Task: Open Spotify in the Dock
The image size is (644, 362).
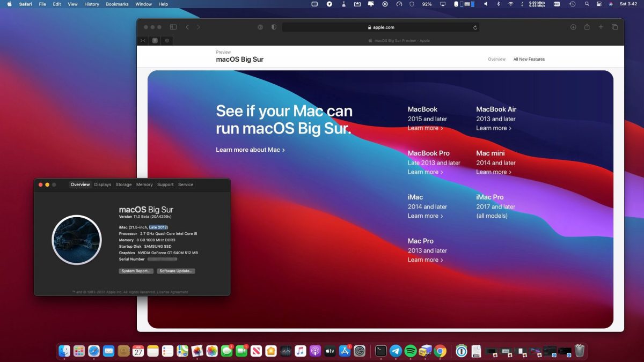Action: (x=411, y=351)
